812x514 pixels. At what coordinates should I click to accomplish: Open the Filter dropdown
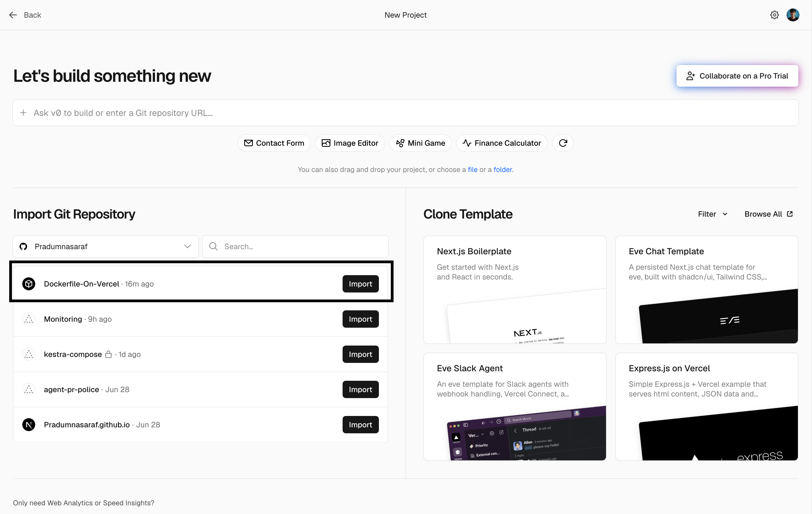713,214
